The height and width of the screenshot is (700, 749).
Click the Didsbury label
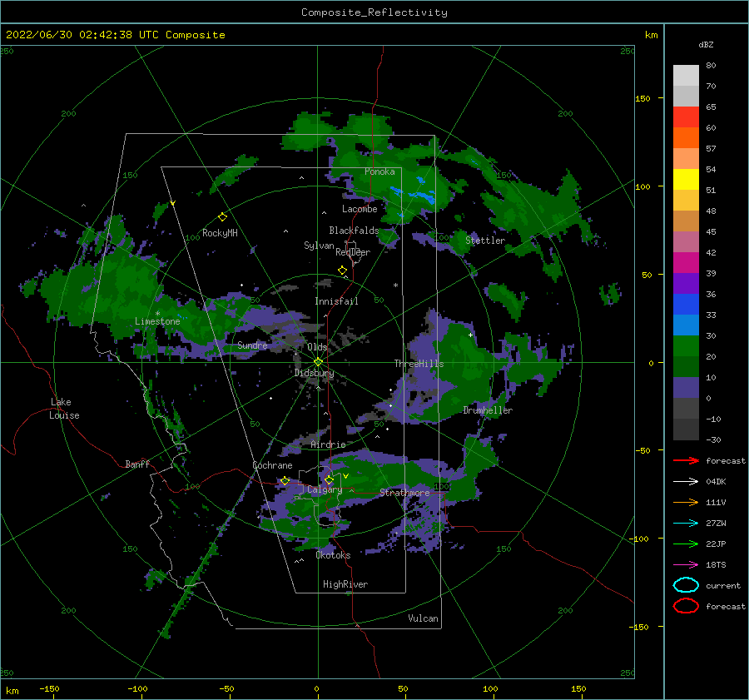click(x=314, y=373)
